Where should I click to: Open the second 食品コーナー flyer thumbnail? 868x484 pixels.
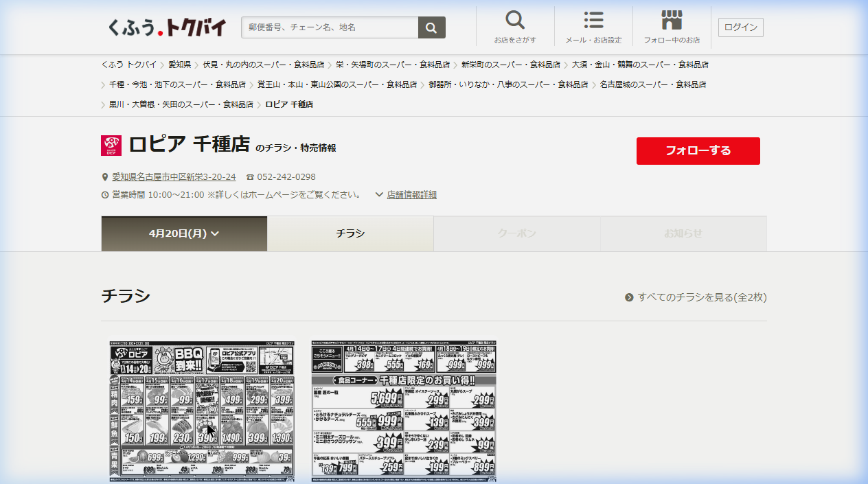403,411
